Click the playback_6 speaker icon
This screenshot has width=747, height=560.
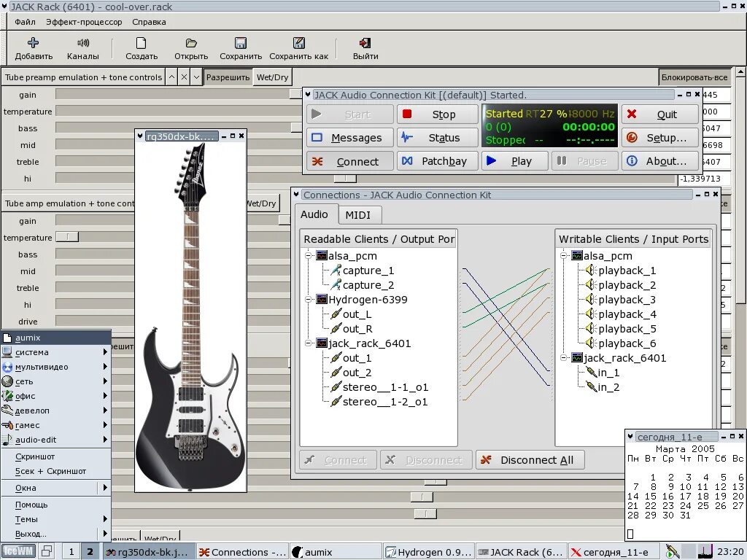pos(591,343)
